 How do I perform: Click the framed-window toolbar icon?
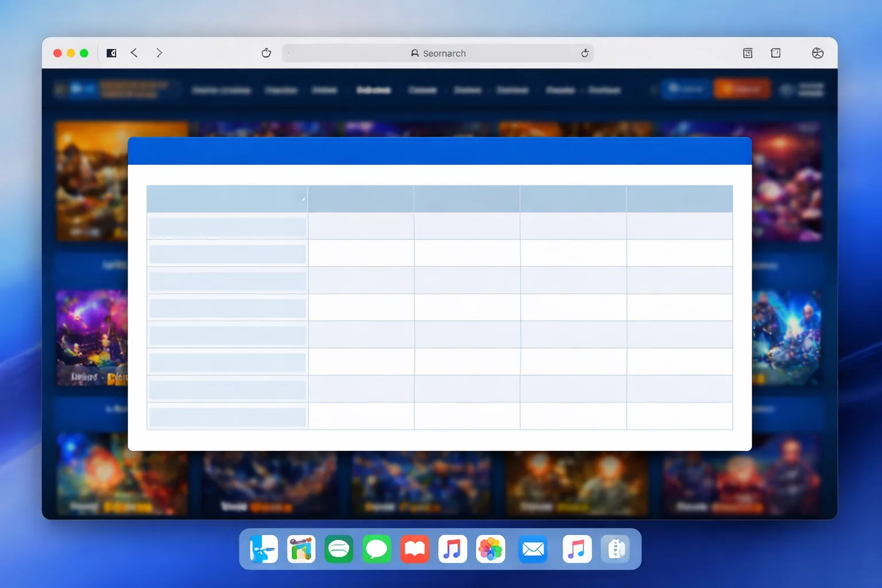click(748, 53)
